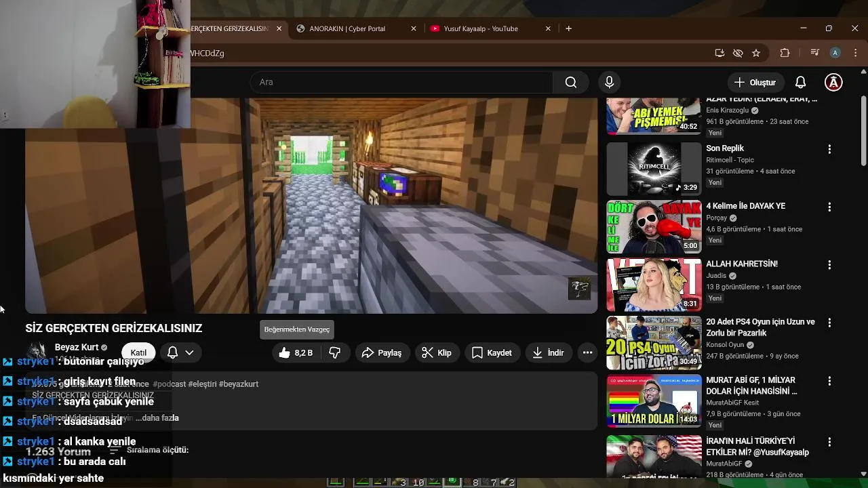This screenshot has width=868, height=488.
Task: Focus the Ara search input field
Action: coord(401,82)
